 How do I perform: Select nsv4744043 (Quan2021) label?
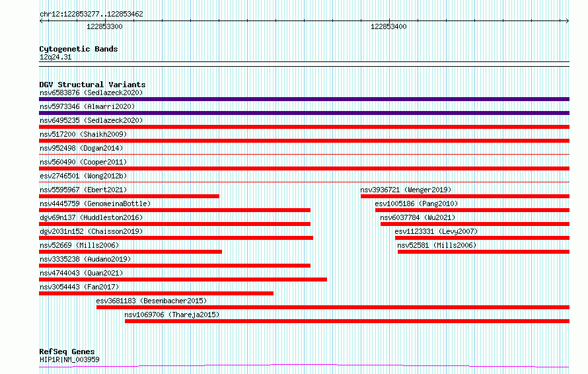click(81, 273)
